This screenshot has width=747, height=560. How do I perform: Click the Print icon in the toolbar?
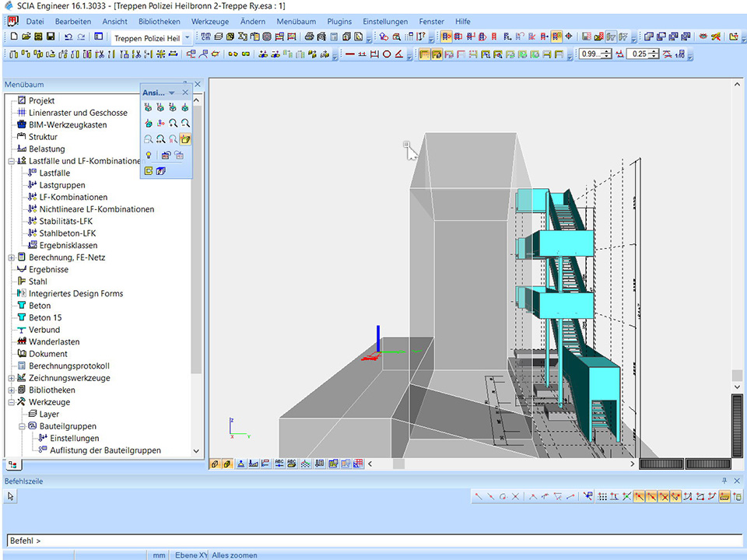click(309, 37)
